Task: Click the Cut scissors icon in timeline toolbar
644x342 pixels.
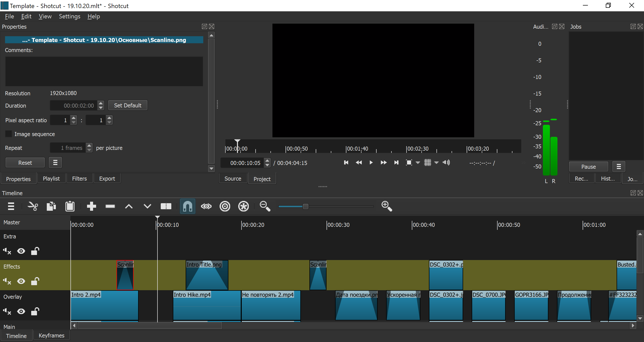Action: [x=33, y=206]
